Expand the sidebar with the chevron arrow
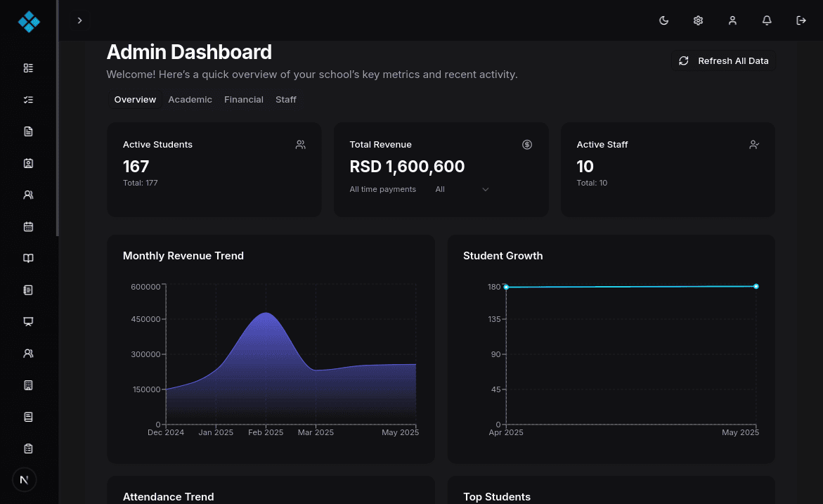This screenshot has width=823, height=504. 79,20
